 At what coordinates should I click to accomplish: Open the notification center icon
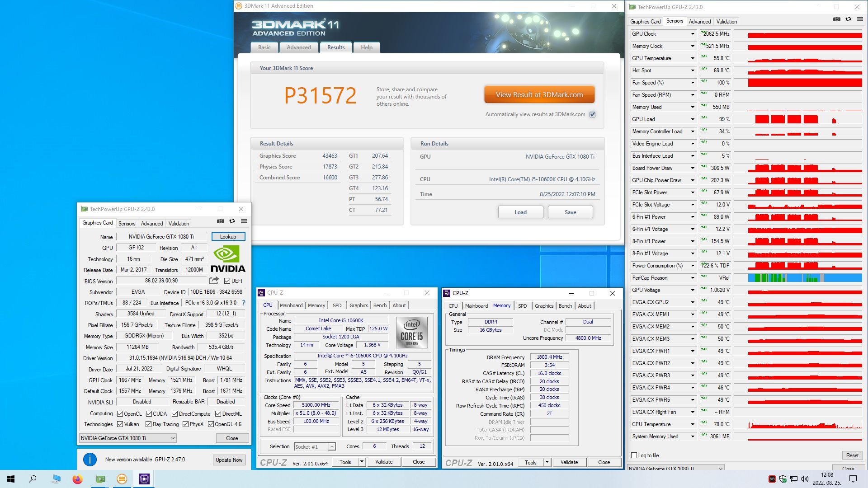(x=853, y=479)
